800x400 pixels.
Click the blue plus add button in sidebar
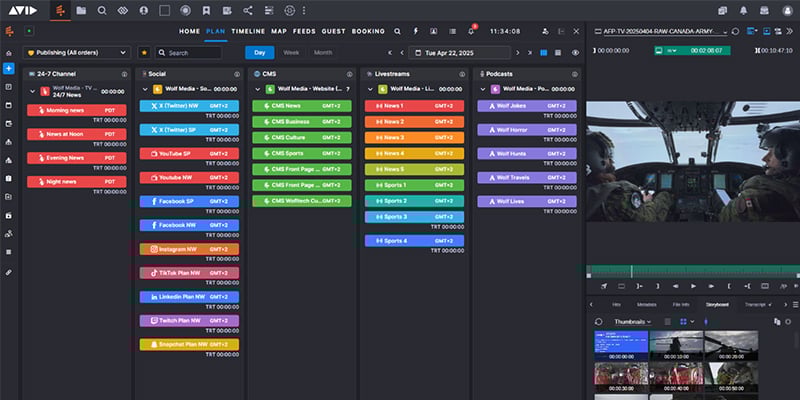point(9,68)
